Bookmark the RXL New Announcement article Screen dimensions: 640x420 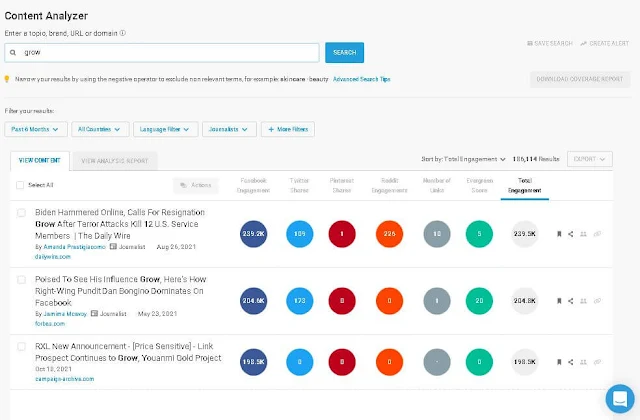pyautogui.click(x=559, y=362)
